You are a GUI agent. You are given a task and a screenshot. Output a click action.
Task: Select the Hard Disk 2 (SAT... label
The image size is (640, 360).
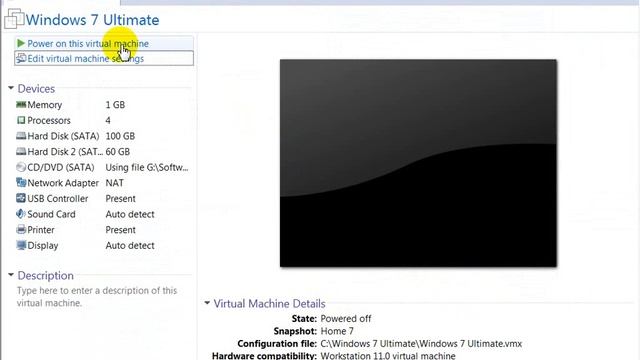tap(65, 151)
